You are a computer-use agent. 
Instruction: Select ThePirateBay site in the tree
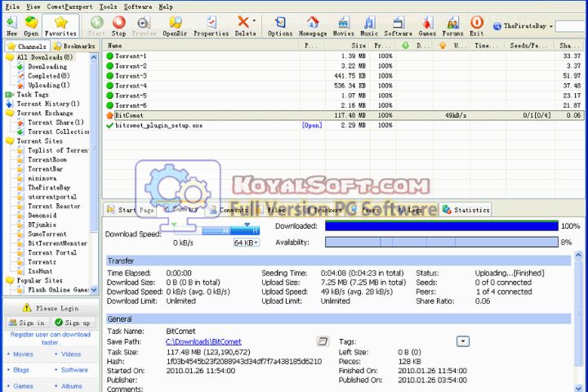pos(49,187)
